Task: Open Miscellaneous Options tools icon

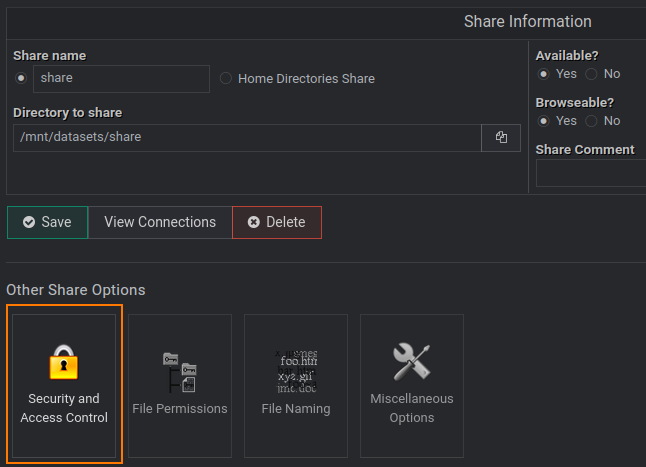Action: pos(411,362)
